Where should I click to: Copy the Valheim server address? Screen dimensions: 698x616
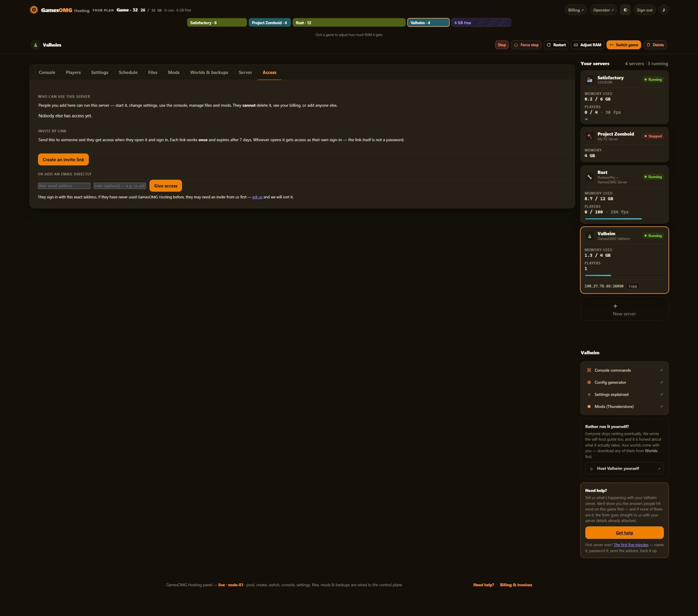click(632, 286)
